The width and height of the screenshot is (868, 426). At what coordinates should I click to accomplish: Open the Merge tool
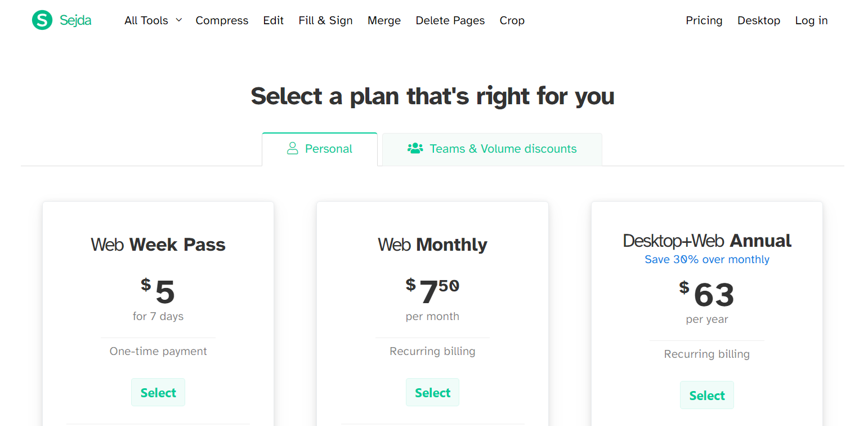click(384, 20)
